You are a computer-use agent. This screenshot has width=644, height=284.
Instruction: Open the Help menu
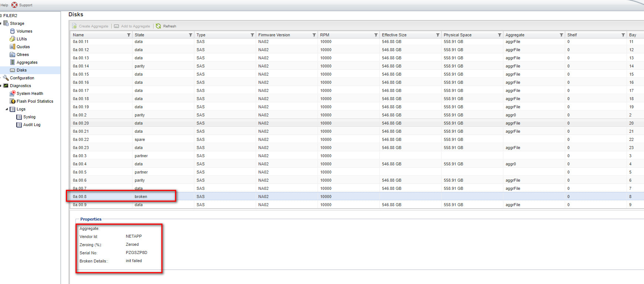(4, 5)
